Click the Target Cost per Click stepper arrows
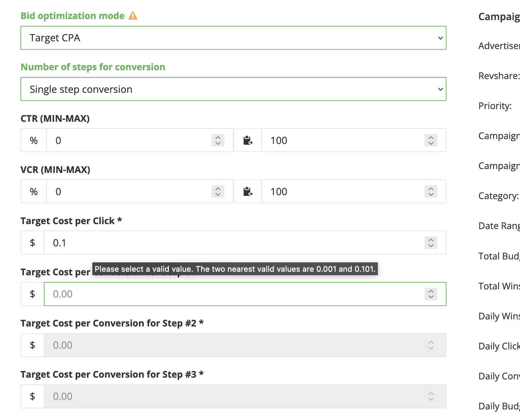 (x=431, y=243)
